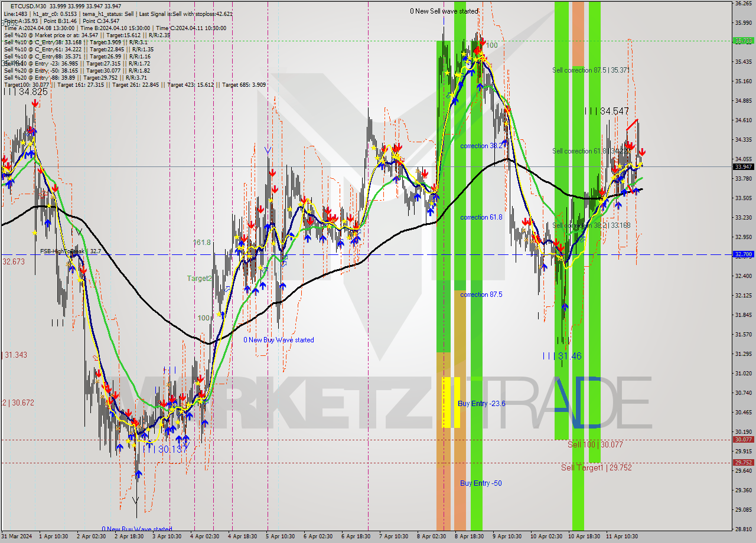This screenshot has height=543, width=756.
Task: Select the Target100: 30.077 targets line
Action: tap(135, 84)
